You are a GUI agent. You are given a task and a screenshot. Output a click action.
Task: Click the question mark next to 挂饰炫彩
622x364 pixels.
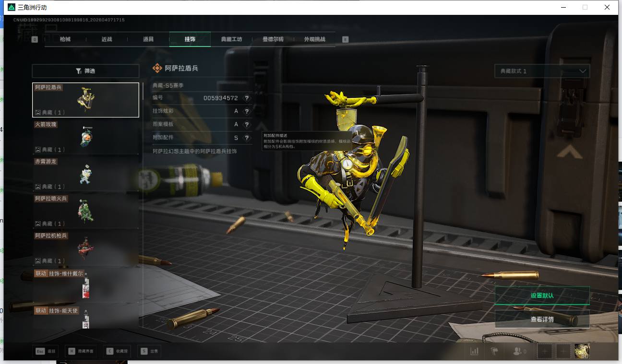click(x=247, y=111)
